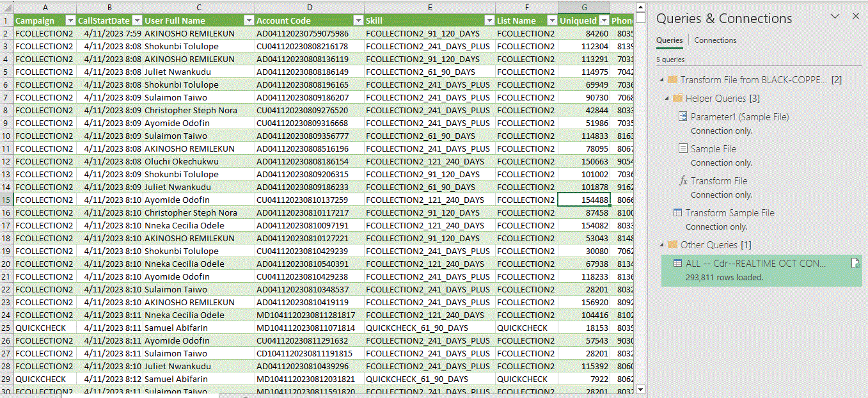Click the vertical scrollbar down arrow
The height and width of the screenshot is (398, 868).
[x=640, y=389]
